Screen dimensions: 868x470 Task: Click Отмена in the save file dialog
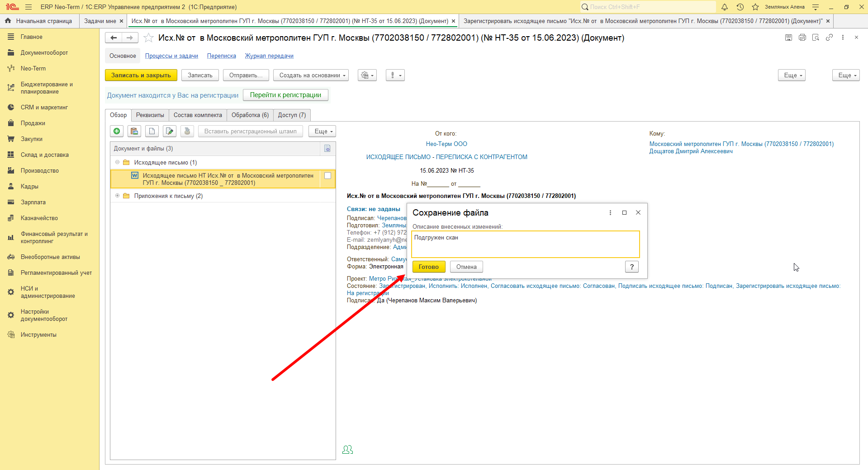[466, 267]
